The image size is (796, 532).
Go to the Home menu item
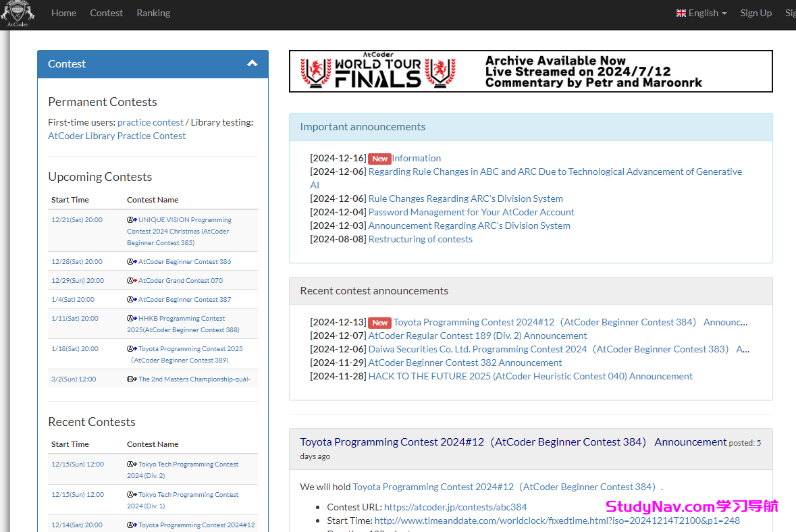[63, 14]
